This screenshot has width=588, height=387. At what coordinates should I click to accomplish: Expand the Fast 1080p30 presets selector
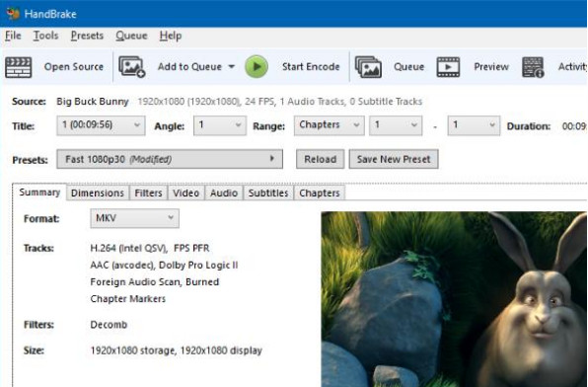click(x=170, y=159)
